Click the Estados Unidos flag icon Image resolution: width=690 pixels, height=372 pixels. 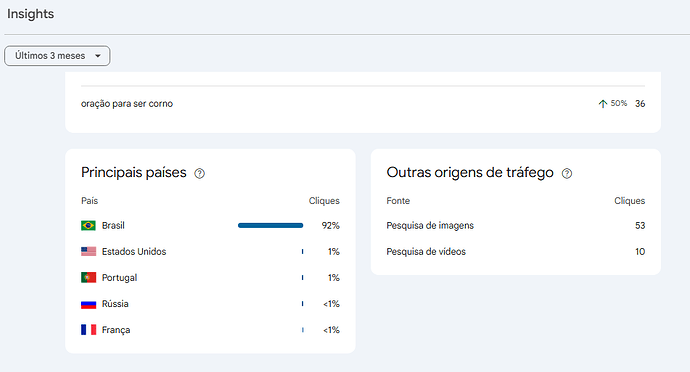88,251
